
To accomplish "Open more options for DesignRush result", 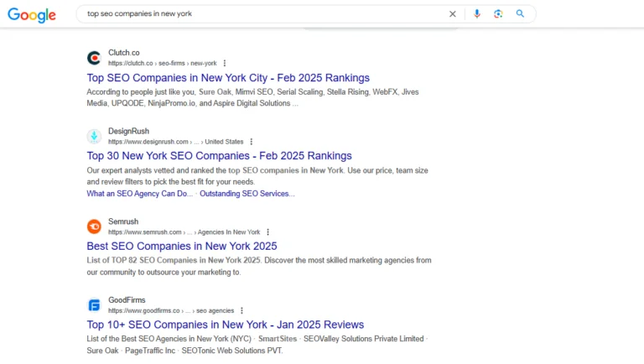I will [252, 142].
